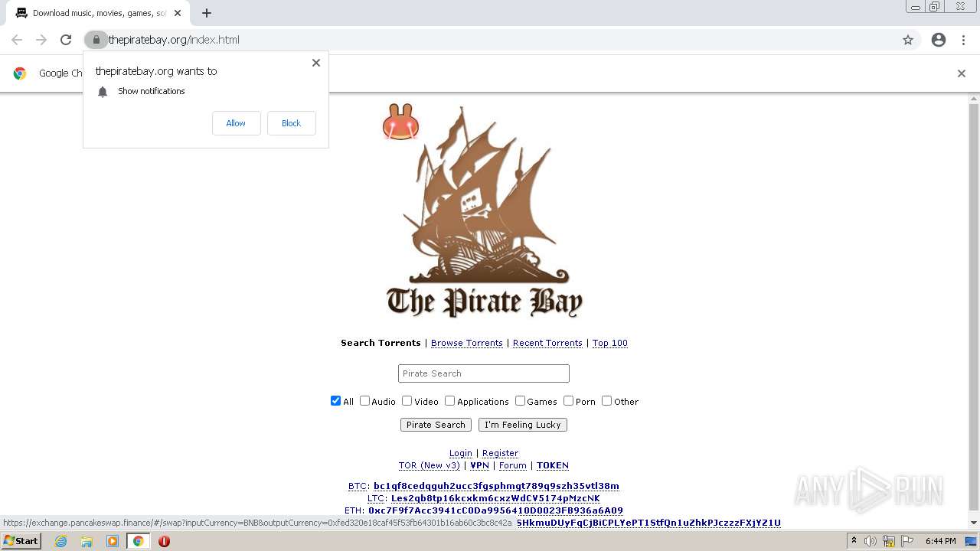Click the Action Center flag icon

(907, 541)
